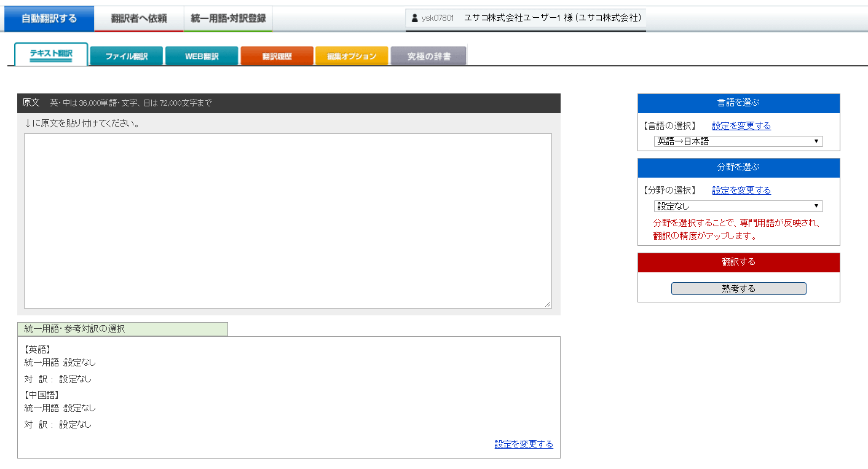The height and width of the screenshot is (469, 868).
Task: Select the テキスト翻訳 tab
Action: point(51,54)
